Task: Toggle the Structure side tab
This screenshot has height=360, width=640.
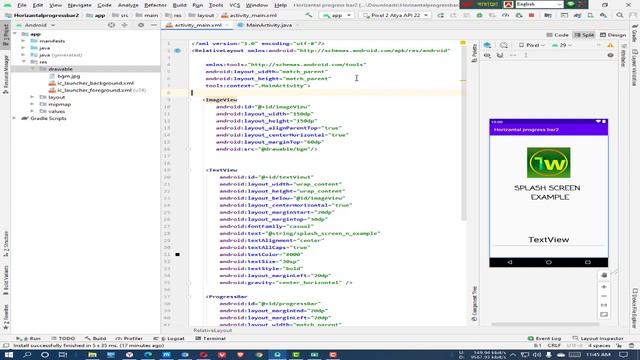Action: [5, 244]
